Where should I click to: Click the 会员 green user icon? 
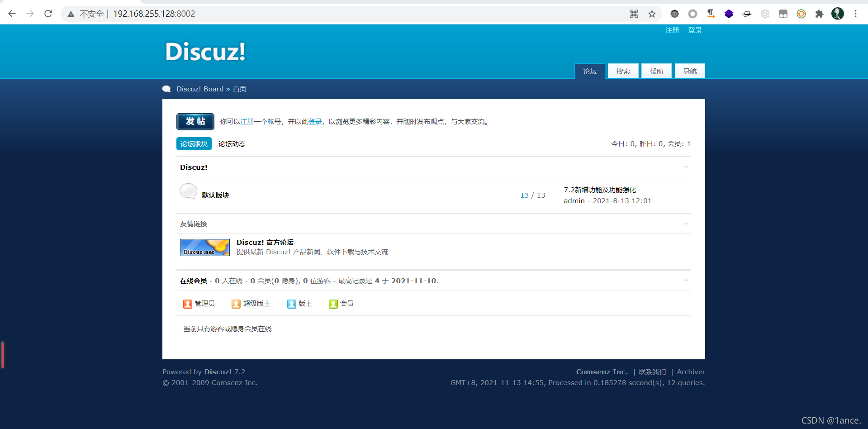click(x=333, y=304)
